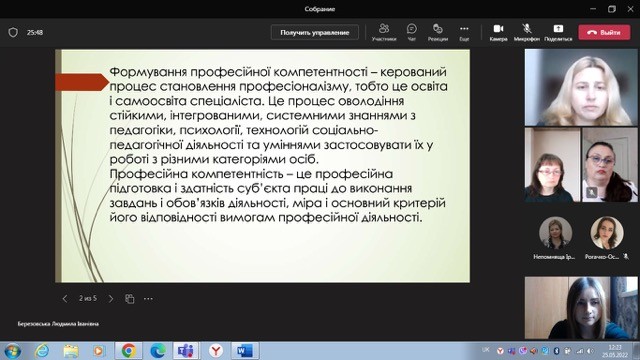Select the blonde participant's video tile
This screenshot has height=360, width=640.
point(581,87)
